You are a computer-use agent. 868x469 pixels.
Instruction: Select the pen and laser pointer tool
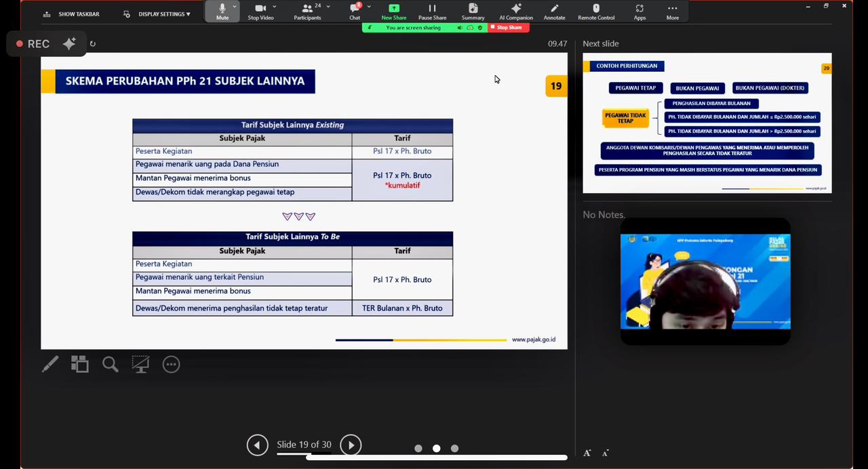[50, 365]
